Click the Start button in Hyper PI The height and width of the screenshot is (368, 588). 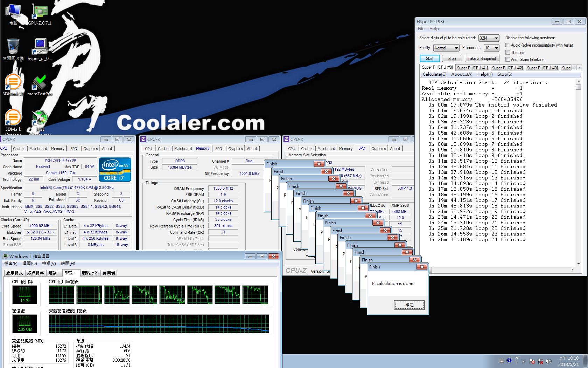click(429, 59)
